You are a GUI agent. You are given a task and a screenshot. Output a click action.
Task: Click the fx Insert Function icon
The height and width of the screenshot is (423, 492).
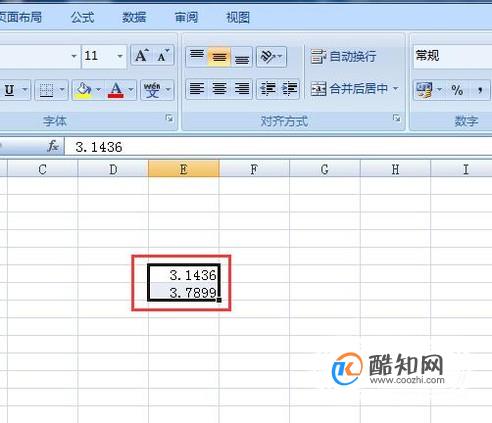pos(53,146)
